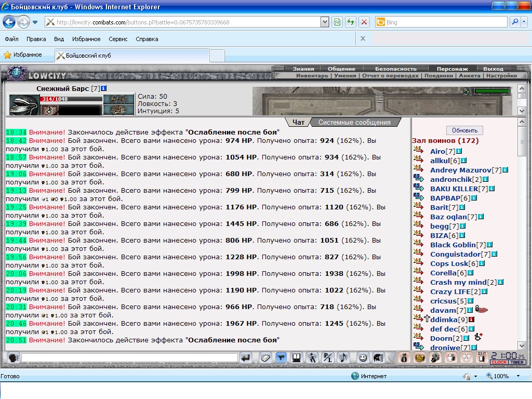Screen dimensions: 532x399
Task: Open info for player Airo
Action: pyautogui.click(x=459, y=151)
